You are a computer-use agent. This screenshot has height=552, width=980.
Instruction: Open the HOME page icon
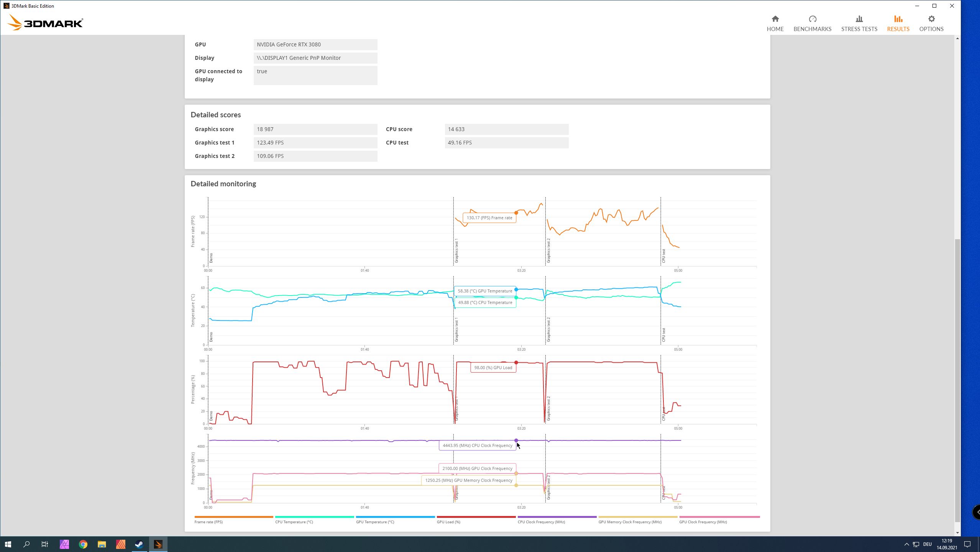click(775, 19)
